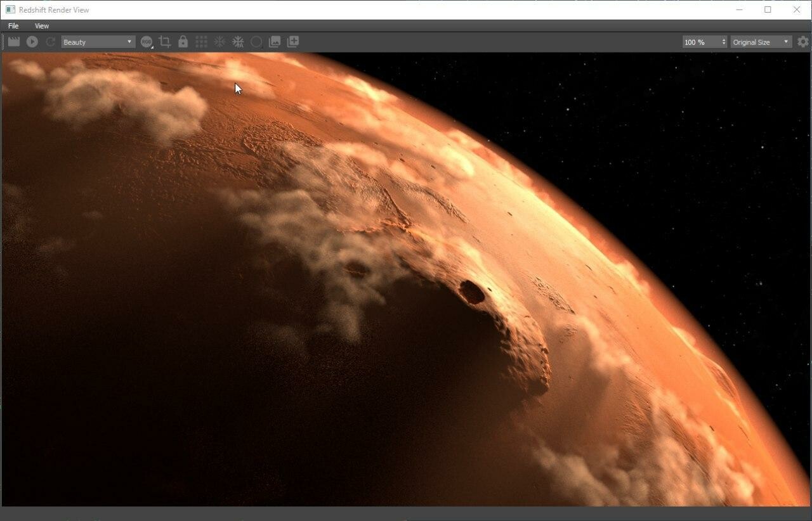
Task: Select the first snowflake freeze icon
Action: [219, 41]
